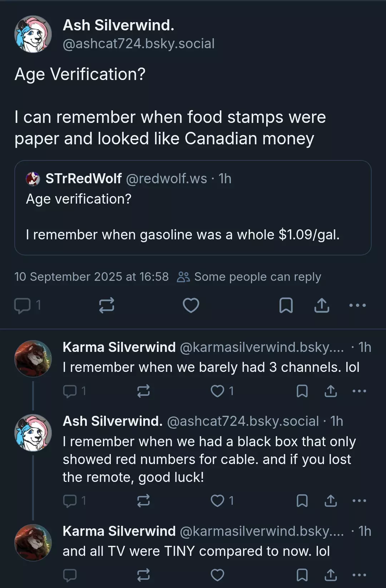
Task: Bookmark the main Age Verification post
Action: [x=286, y=305]
